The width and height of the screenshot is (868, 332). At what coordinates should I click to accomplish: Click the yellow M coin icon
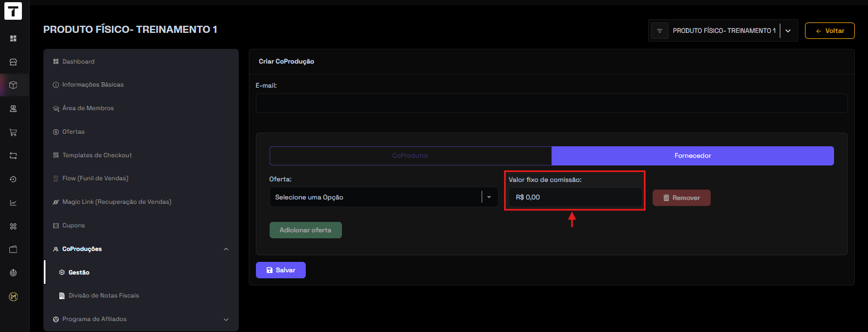click(x=13, y=296)
